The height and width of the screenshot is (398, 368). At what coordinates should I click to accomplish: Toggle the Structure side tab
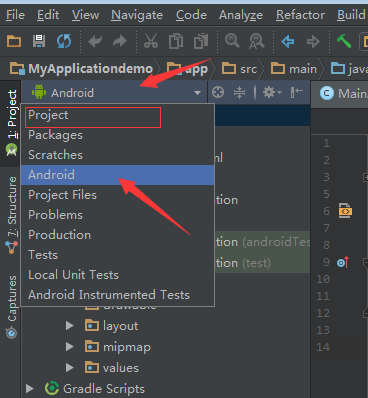coord(11,216)
